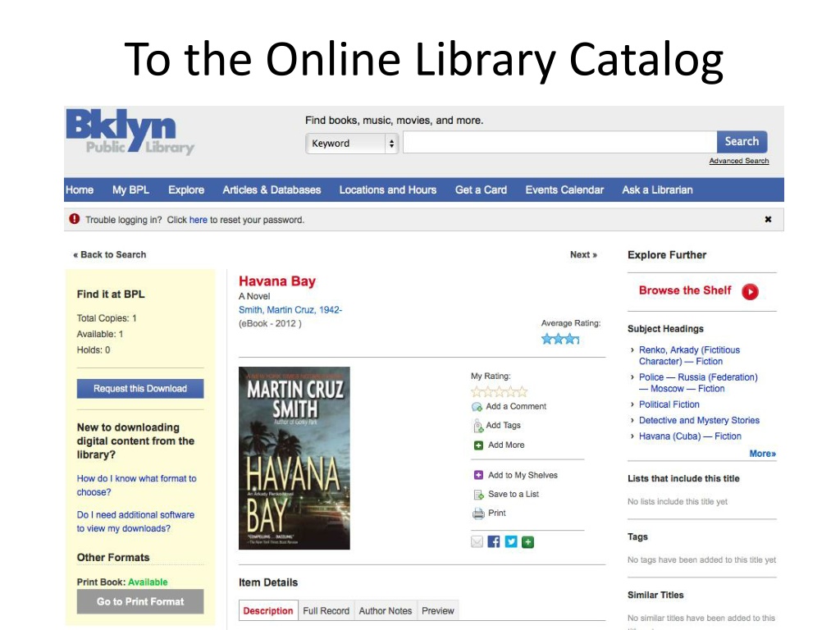Viewport: 840px width, 630px height.
Task: Click Save to a List text link
Action: pyautogui.click(x=514, y=494)
